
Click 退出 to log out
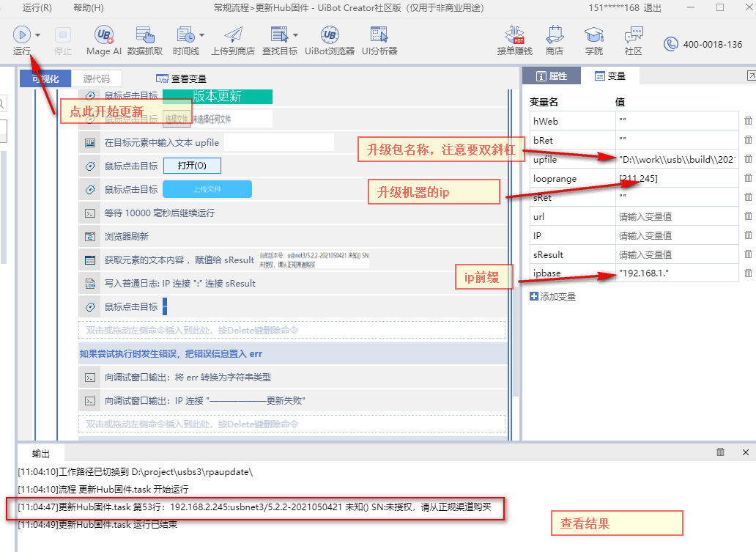click(652, 8)
